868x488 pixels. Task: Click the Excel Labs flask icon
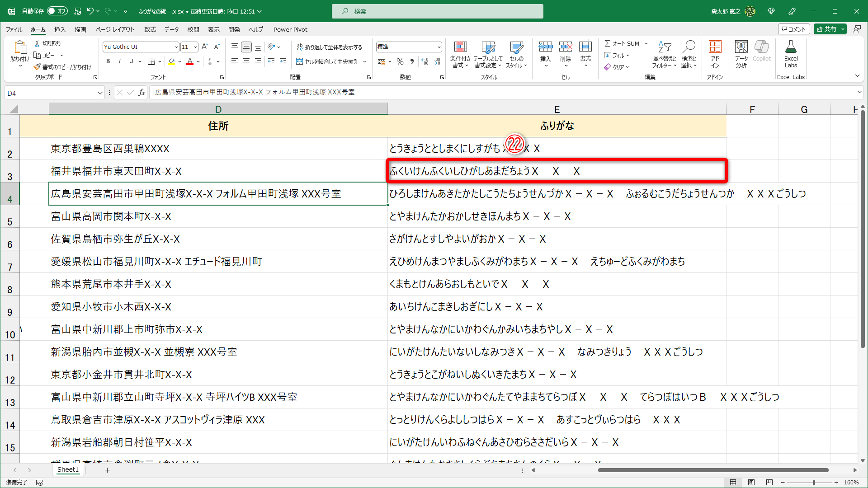pos(791,47)
